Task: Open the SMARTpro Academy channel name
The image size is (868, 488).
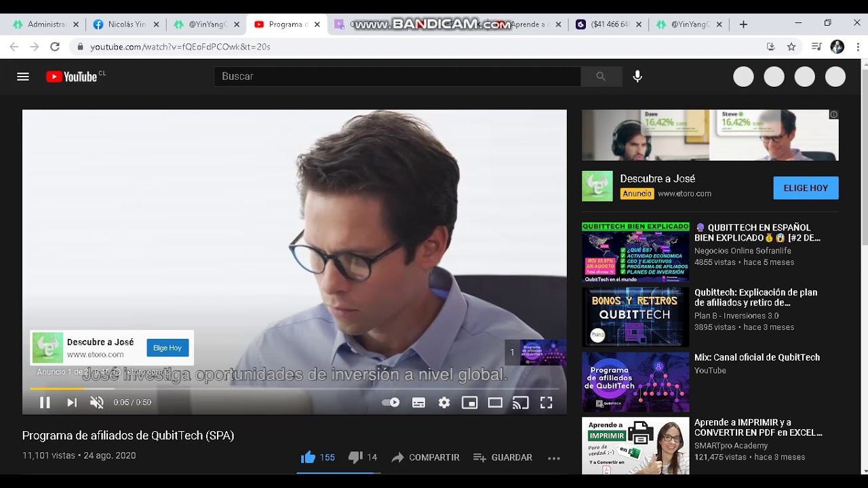Action: point(731,446)
